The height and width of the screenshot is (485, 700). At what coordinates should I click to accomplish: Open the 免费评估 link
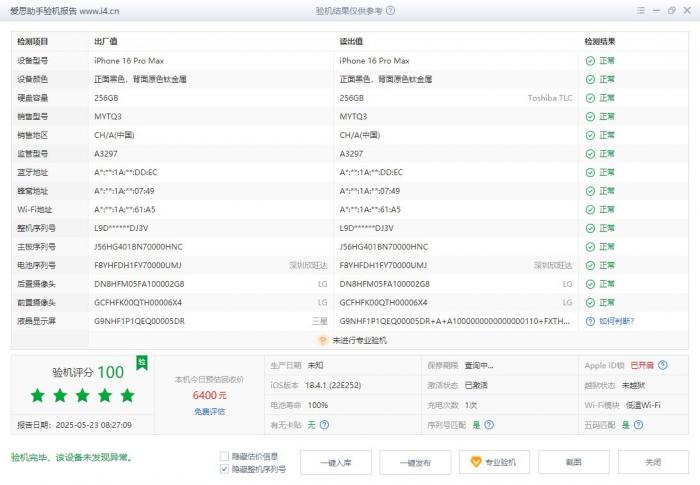(x=209, y=412)
